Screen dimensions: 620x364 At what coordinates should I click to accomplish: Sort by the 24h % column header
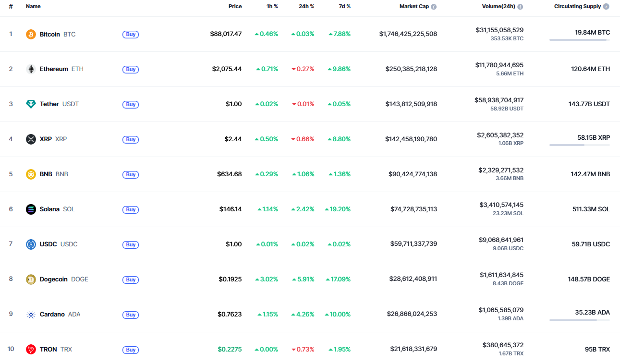tap(306, 7)
